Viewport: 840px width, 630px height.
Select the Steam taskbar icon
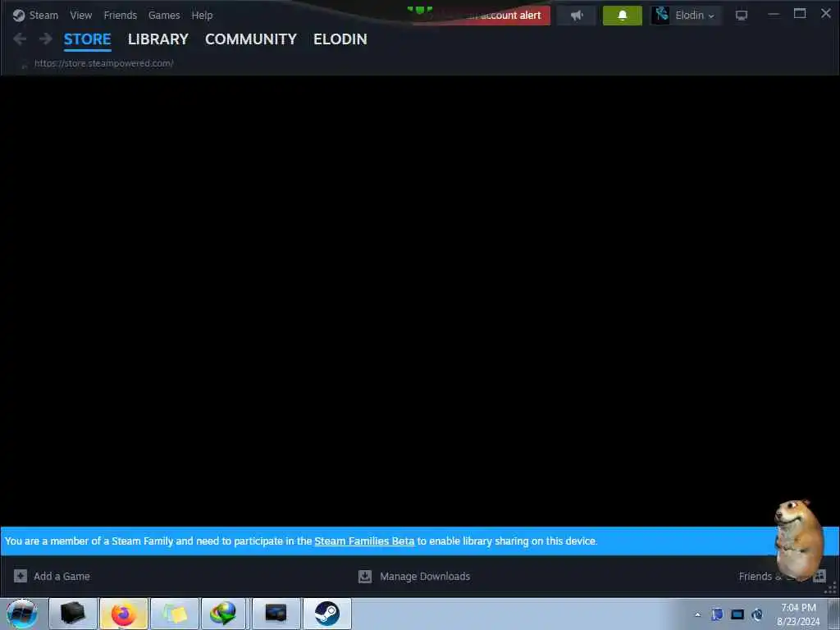tap(326, 614)
